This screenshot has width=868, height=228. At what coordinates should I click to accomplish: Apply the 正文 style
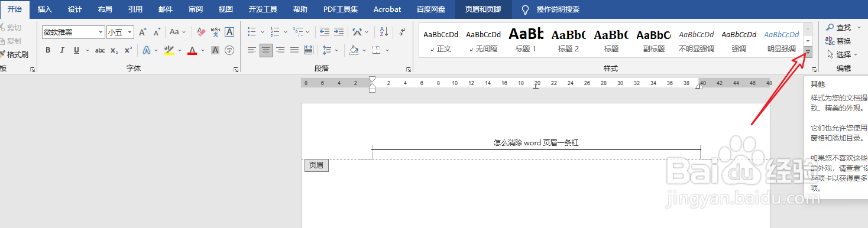click(441, 40)
